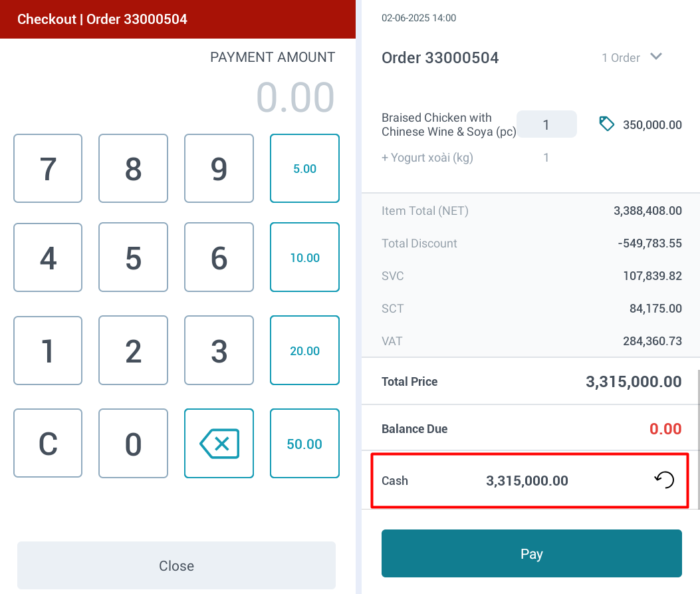700x594 pixels.
Task: Tap the 5.00 quick amount button
Action: [x=304, y=168]
